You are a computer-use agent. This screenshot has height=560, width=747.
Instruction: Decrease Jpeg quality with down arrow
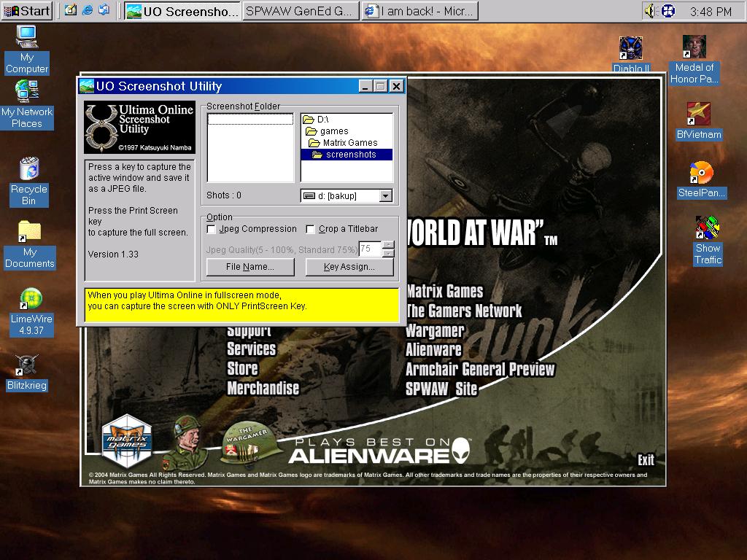388,253
